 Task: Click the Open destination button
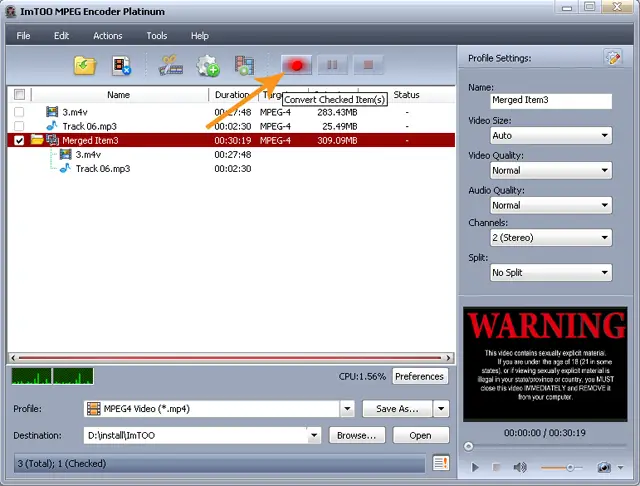pos(420,435)
